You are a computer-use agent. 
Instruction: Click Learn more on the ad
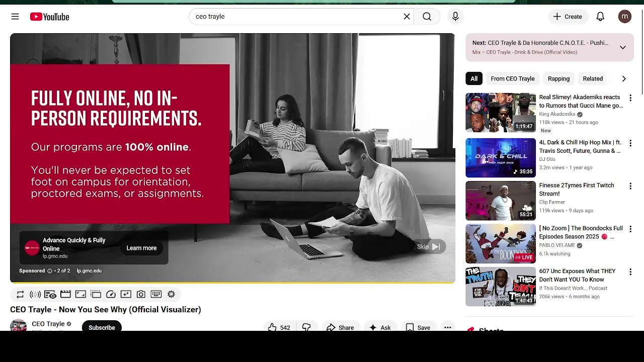[141, 248]
